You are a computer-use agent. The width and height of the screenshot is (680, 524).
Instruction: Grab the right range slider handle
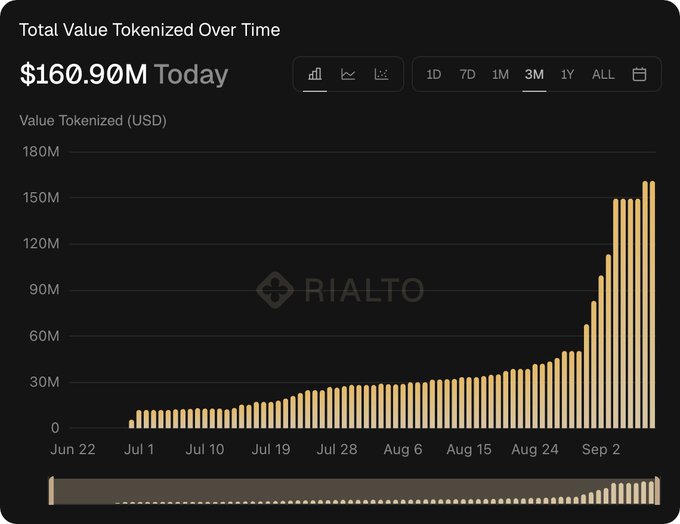click(x=657, y=491)
